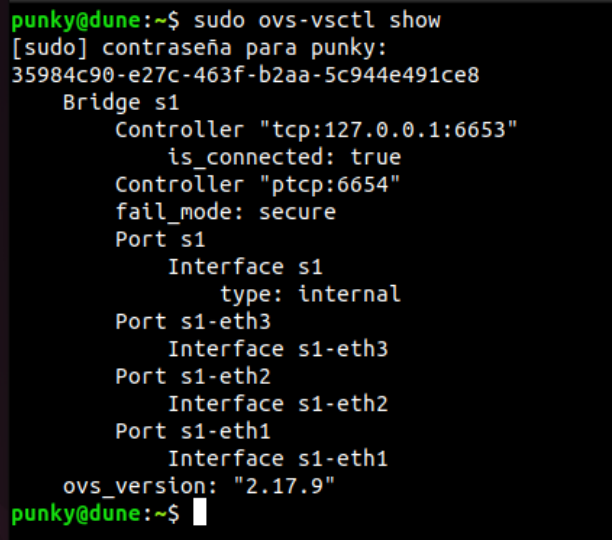Click the 'Interface s1-eth2' line
The width and height of the screenshot is (612, 540).
click(278, 404)
